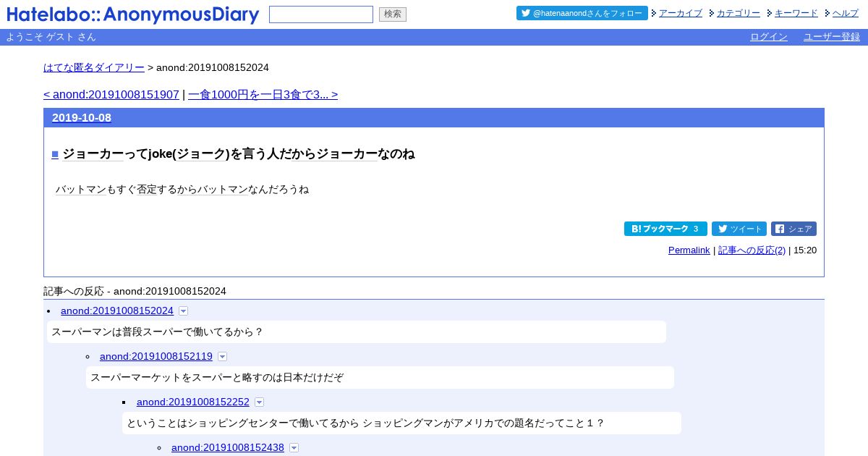The height and width of the screenshot is (456, 868).
Task: Open next entry 一食1000円を一日3食で3...
Action: pyautogui.click(x=263, y=94)
